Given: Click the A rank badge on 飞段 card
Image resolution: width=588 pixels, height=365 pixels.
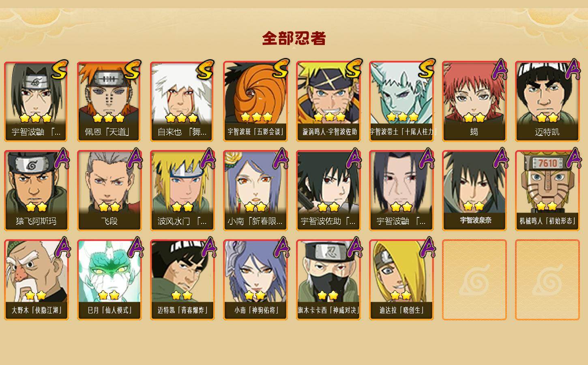Looking at the screenshot, I should 134,159.
